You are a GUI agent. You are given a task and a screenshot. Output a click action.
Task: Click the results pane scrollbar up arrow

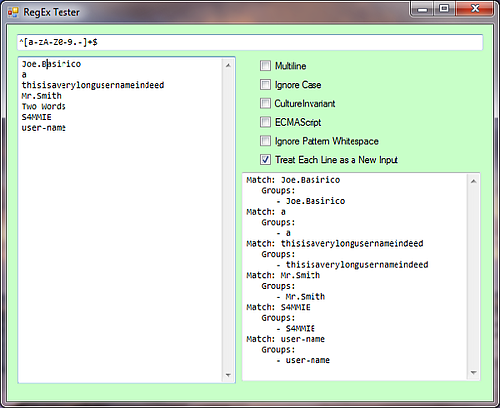pos(473,181)
